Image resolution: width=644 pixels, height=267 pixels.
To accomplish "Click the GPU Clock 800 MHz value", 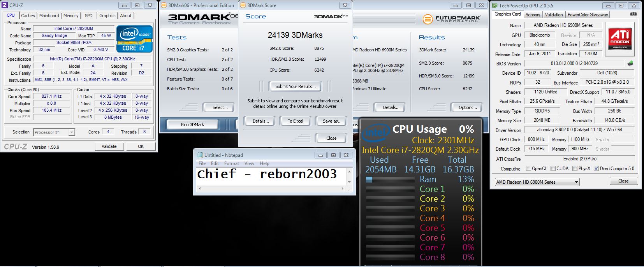I will [x=536, y=139].
